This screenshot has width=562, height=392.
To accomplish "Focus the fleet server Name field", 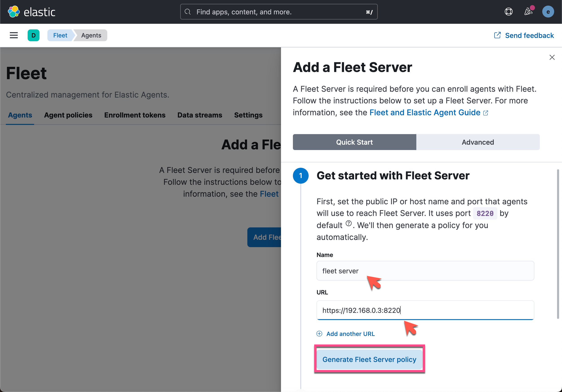I will tap(425, 271).
